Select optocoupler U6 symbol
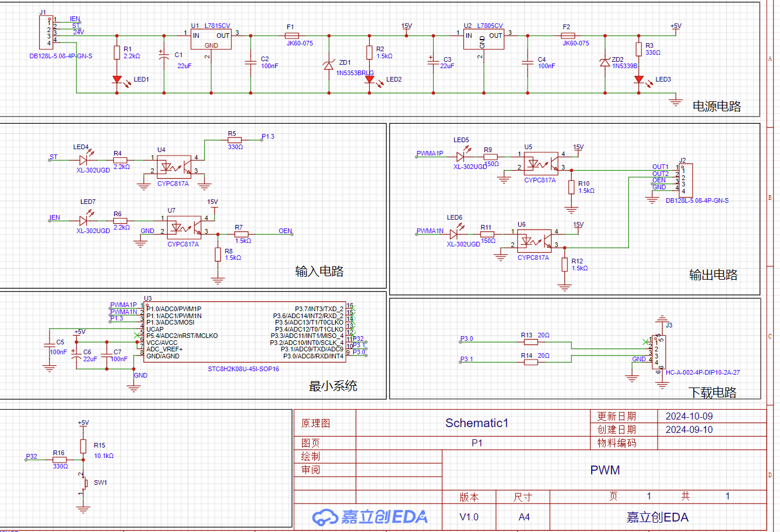 [534, 241]
